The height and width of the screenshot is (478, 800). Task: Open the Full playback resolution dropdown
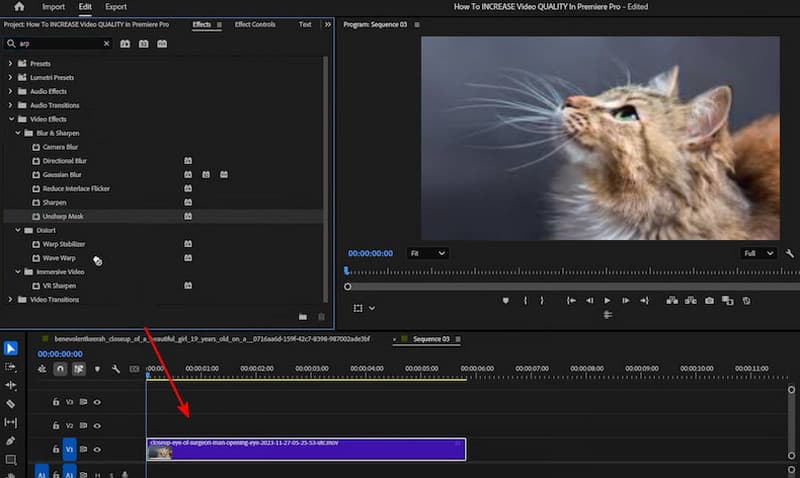pos(758,253)
